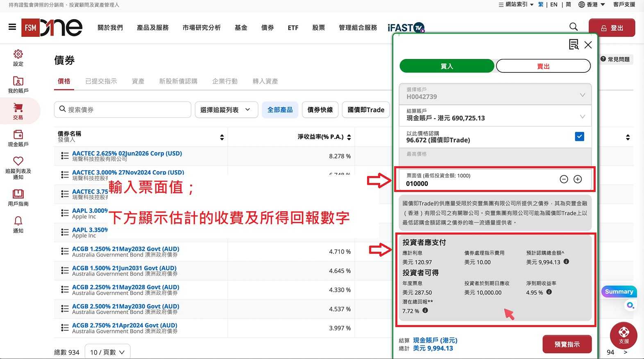Select the 交易 cart icon in sidebar
This screenshot has width=644, height=359.
[18, 107]
